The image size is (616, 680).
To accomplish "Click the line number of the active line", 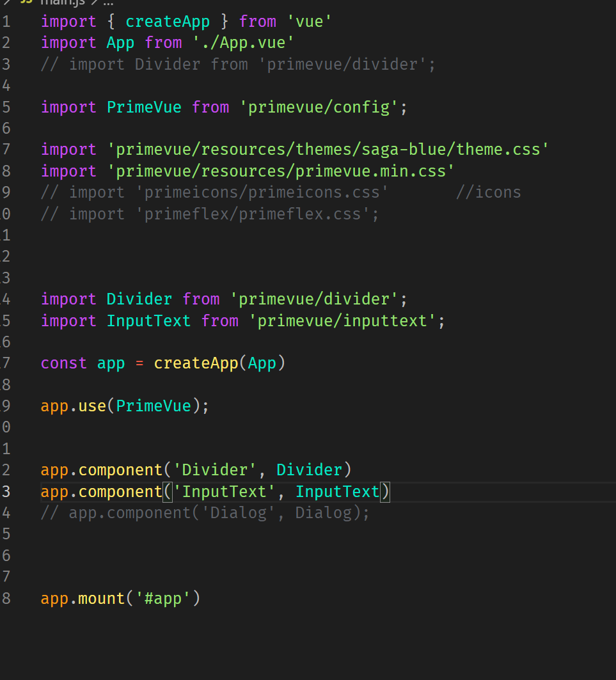I will (6, 491).
